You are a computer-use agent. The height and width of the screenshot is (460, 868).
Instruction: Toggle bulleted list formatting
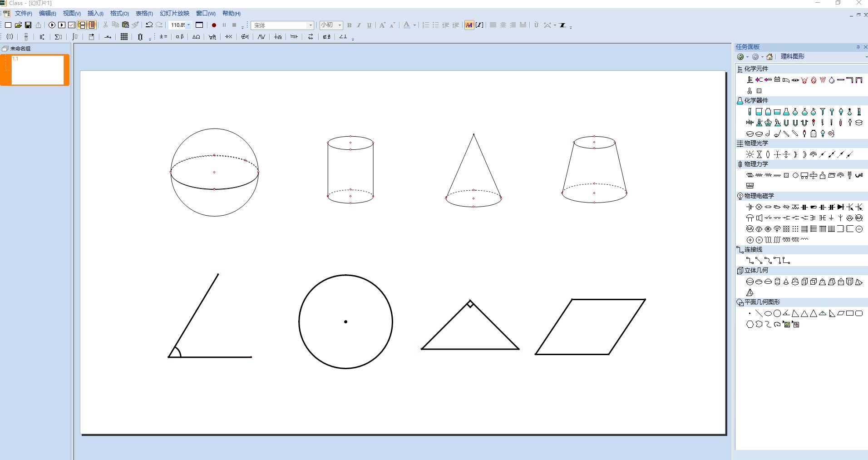436,25
